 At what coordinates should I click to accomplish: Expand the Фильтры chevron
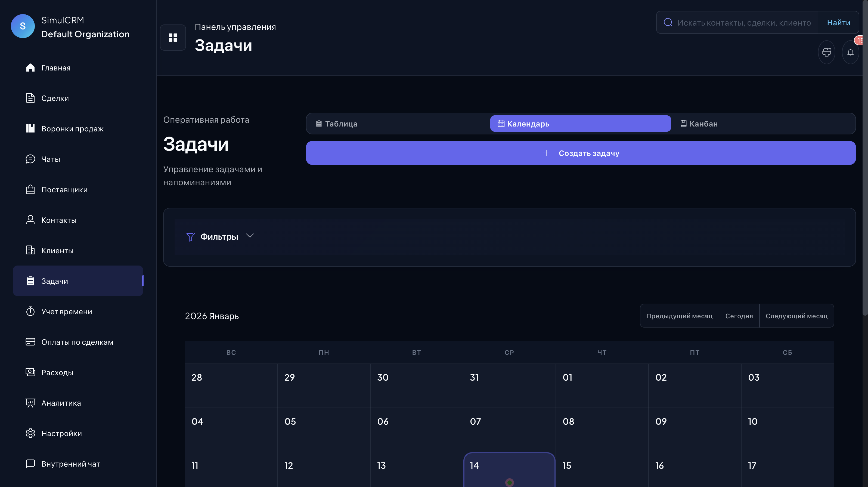250,236
